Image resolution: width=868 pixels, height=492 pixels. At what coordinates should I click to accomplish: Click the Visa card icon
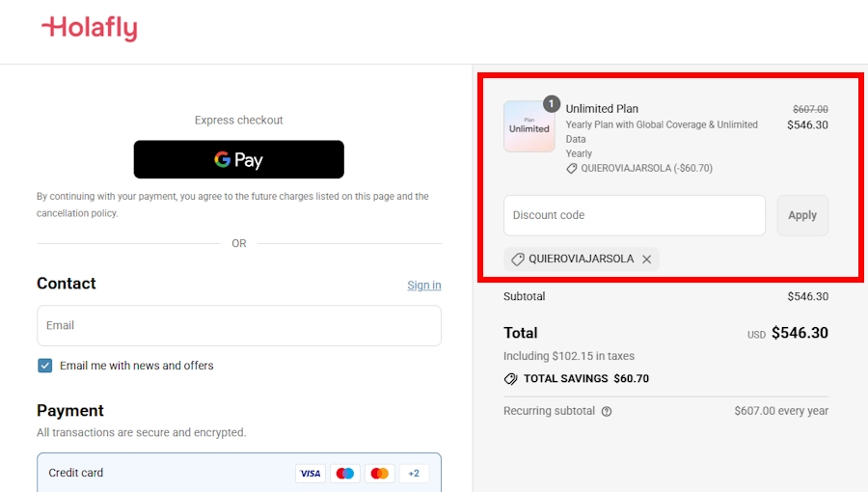[x=310, y=473]
